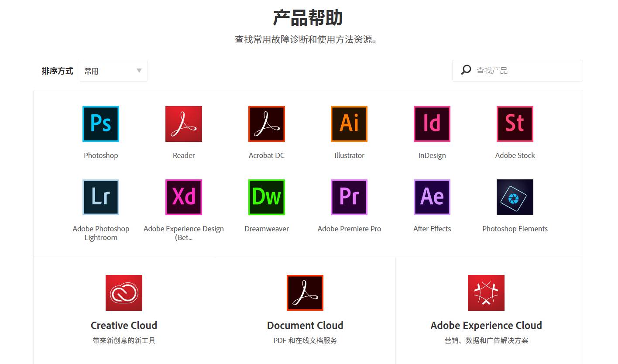618x364 pixels.
Task: Open the Document Cloud heading
Action: click(x=305, y=326)
